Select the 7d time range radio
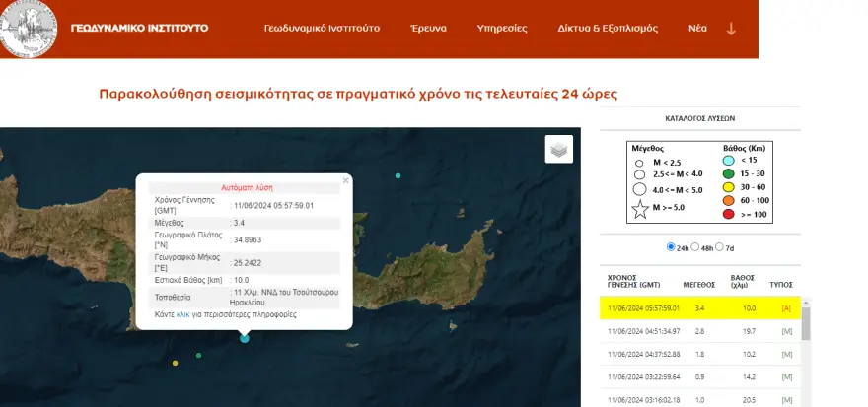The image size is (868, 407). coord(719,246)
